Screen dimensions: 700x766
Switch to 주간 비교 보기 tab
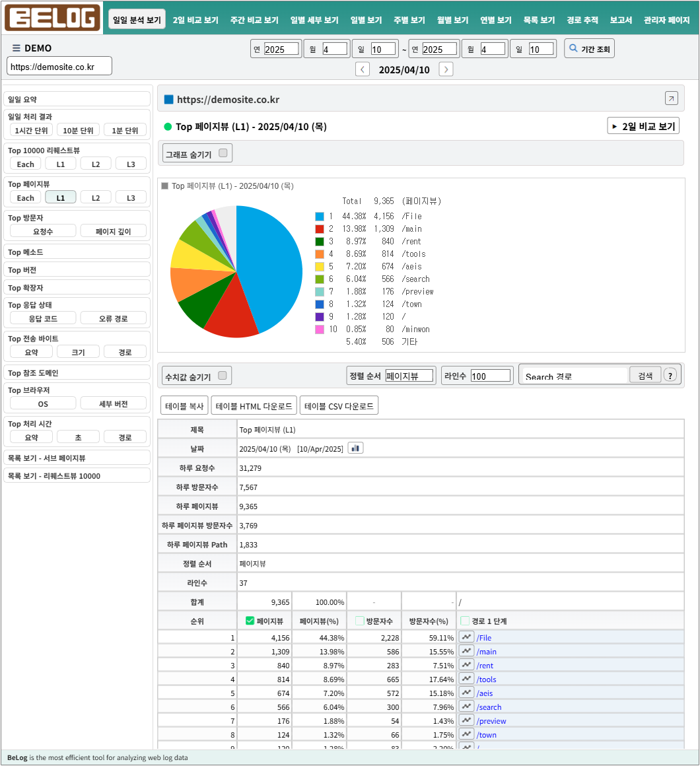pos(254,20)
